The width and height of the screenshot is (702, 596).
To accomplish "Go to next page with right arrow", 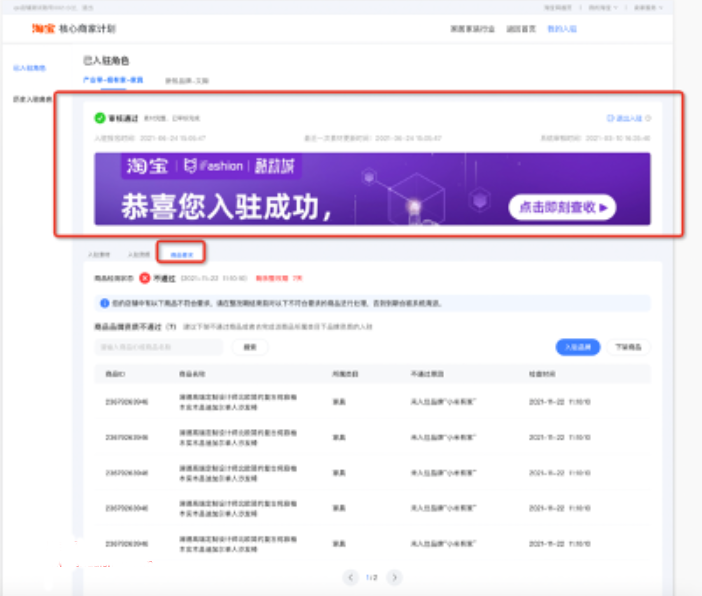I will (x=395, y=577).
